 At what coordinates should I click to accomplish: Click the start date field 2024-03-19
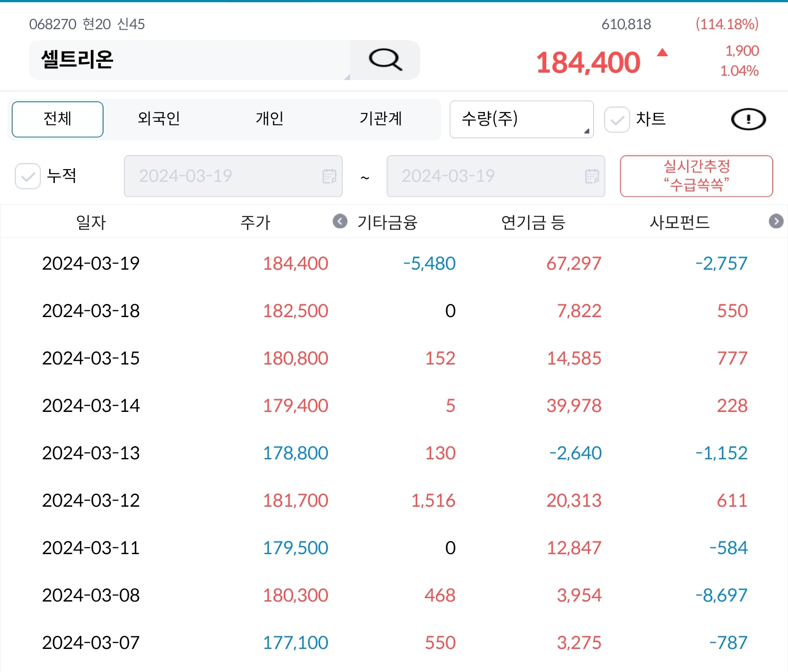click(x=233, y=176)
